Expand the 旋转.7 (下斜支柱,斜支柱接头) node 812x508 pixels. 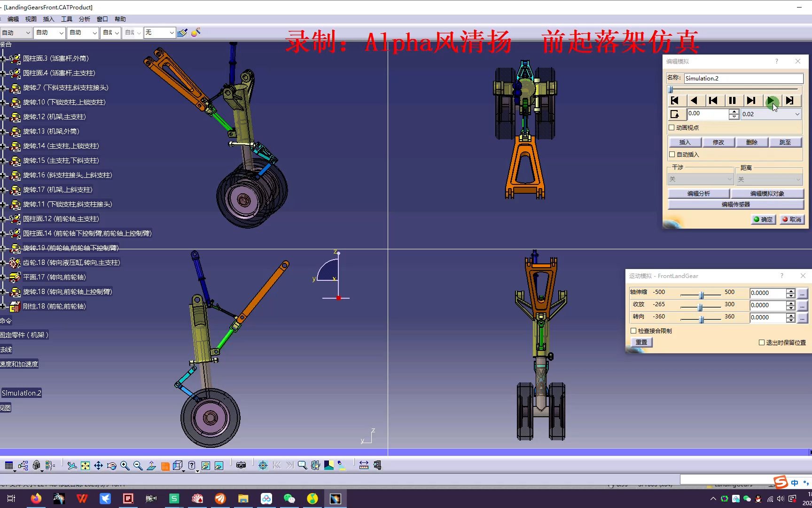click(3, 88)
